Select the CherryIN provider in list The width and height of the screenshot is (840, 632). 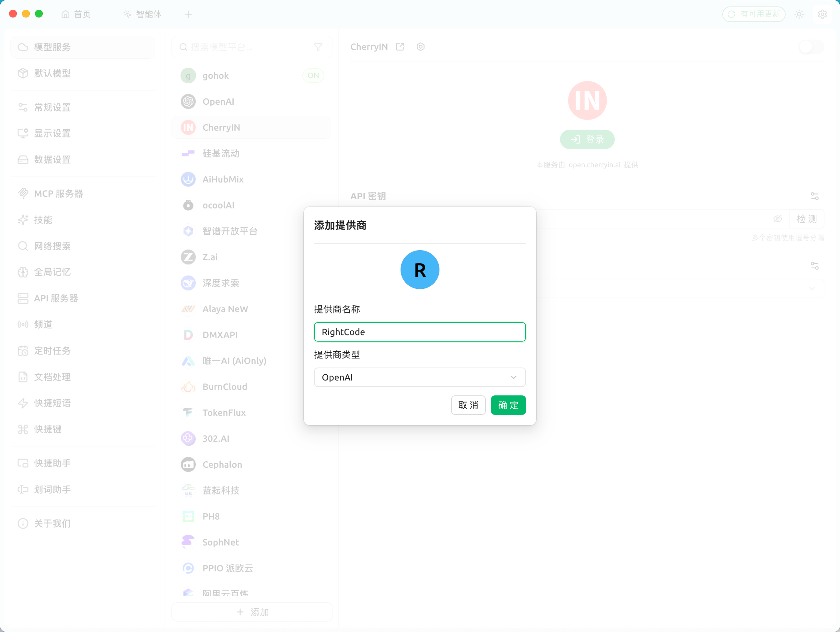coord(251,127)
